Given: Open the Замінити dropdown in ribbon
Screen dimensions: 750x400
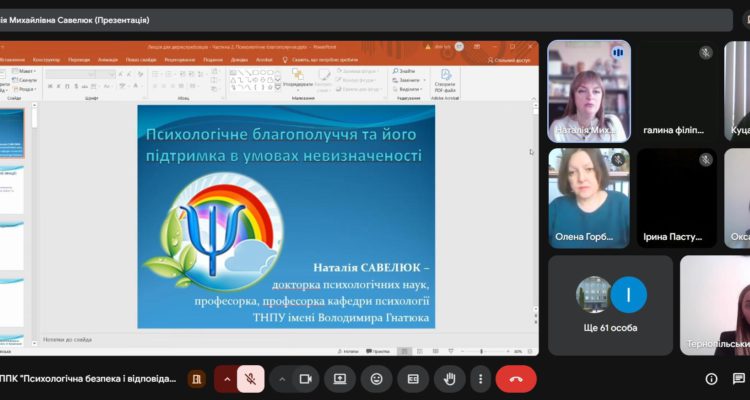Looking at the screenshot, I should (x=408, y=80).
